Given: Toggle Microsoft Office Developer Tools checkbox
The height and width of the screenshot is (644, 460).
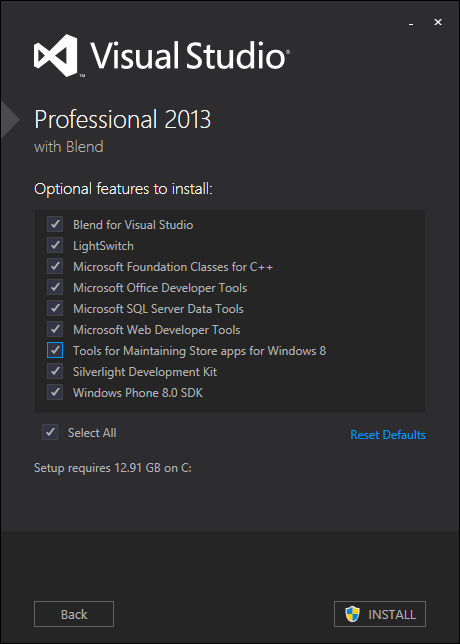Looking at the screenshot, I should (x=55, y=288).
